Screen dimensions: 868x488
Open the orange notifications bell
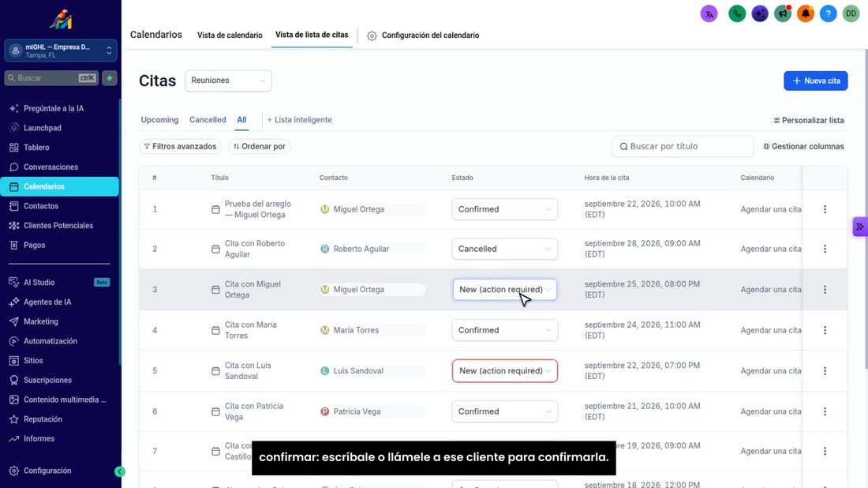pyautogui.click(x=806, y=14)
